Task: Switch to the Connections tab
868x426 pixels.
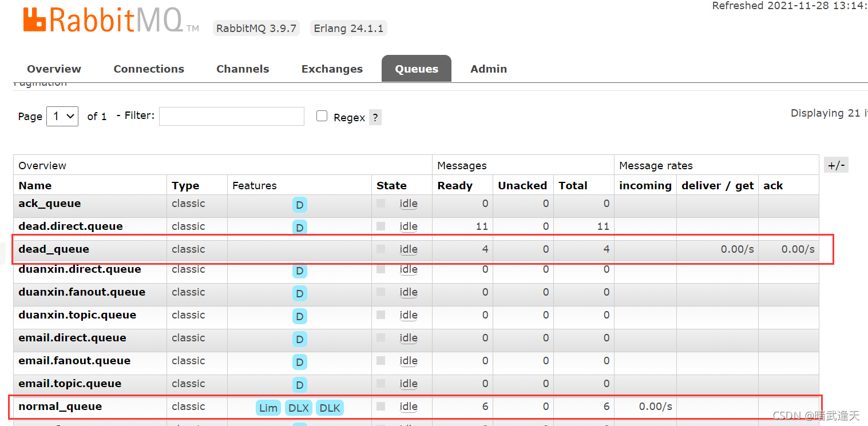Action: pyautogui.click(x=149, y=69)
